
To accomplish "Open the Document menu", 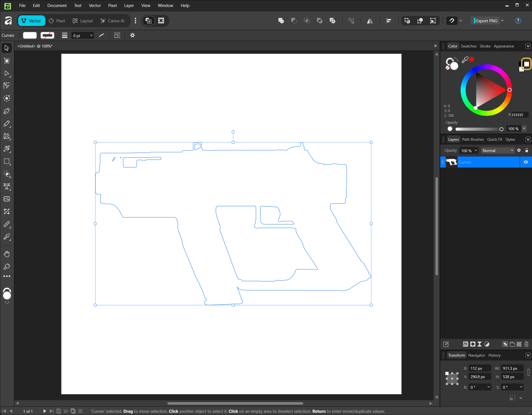I will 57,5.
